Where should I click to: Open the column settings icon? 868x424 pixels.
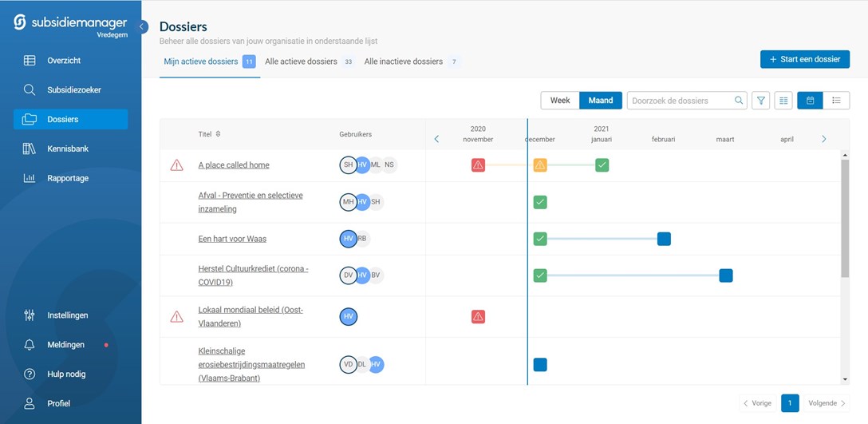click(x=783, y=101)
